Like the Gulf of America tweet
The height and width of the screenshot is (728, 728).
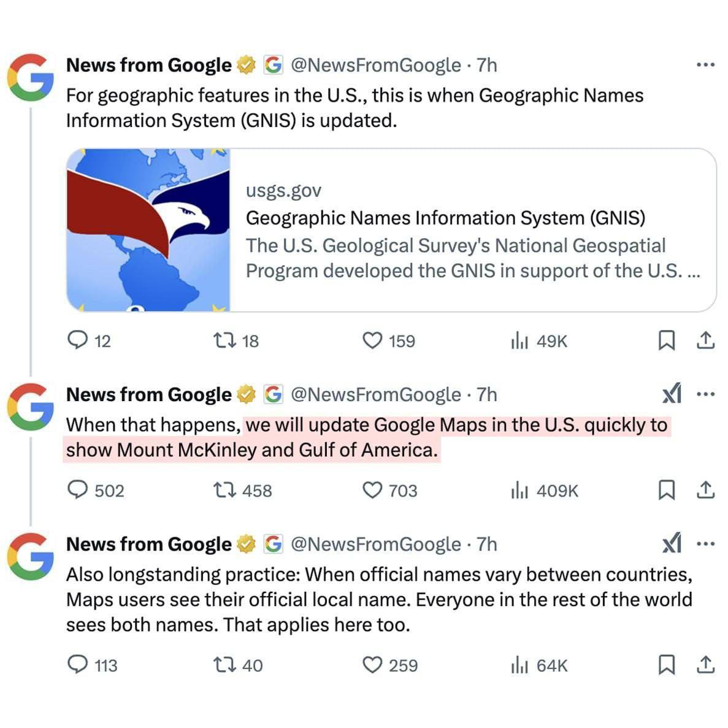(373, 490)
